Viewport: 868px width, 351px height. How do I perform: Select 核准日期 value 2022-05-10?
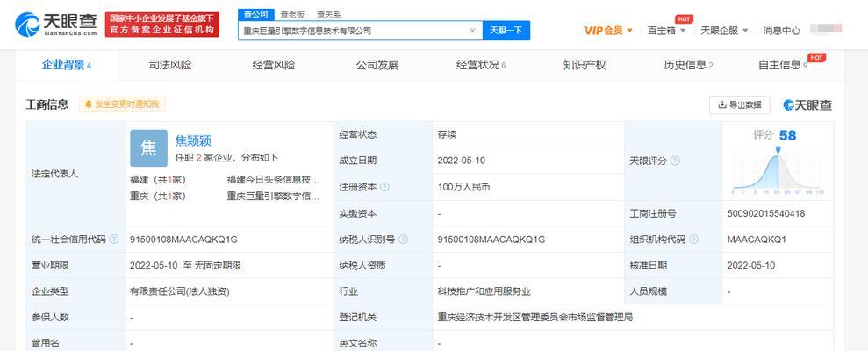pyautogui.click(x=751, y=265)
